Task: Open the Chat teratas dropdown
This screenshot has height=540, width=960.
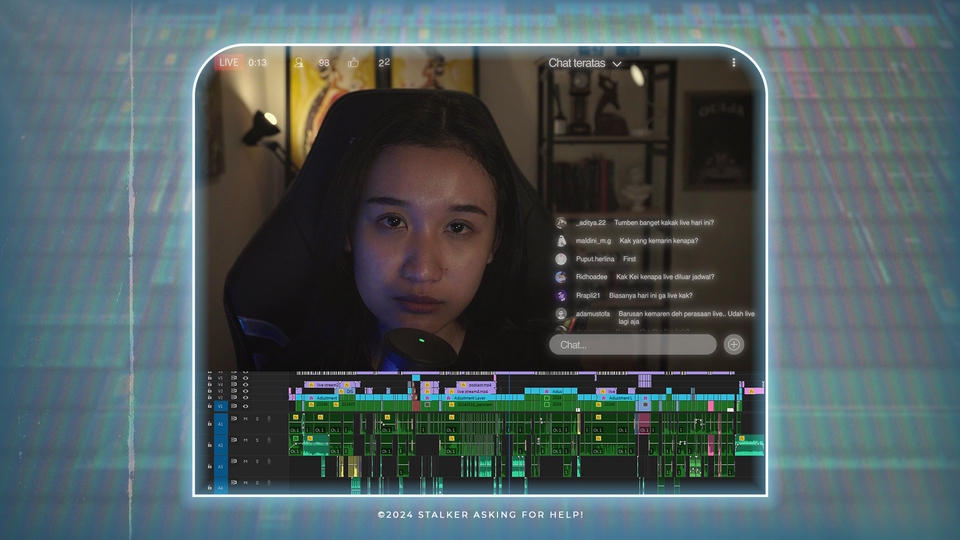Action: tap(585, 63)
